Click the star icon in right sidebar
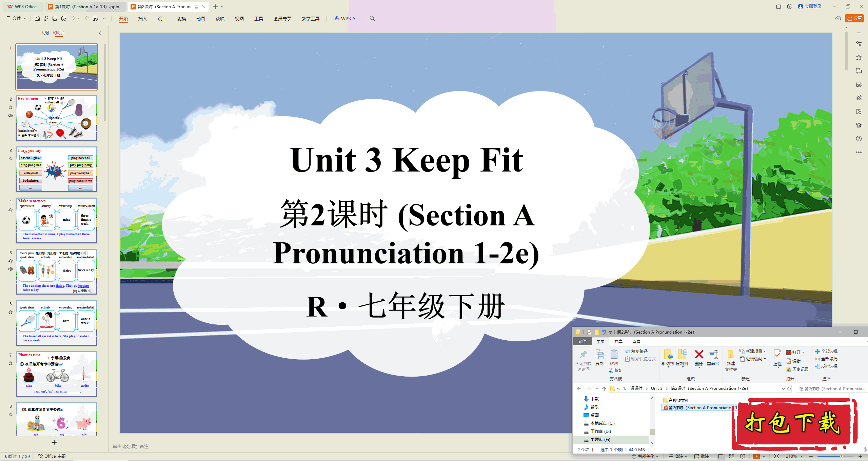 (859, 57)
